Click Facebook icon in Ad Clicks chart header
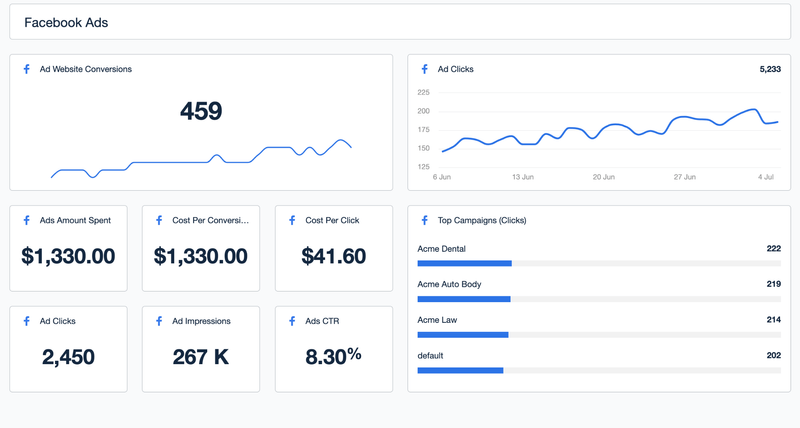Image resolution: width=800 pixels, height=428 pixels. coord(425,69)
